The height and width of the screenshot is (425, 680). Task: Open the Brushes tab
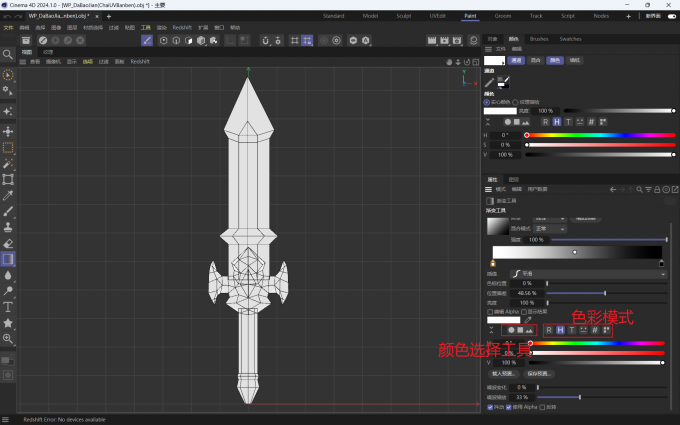coord(539,39)
